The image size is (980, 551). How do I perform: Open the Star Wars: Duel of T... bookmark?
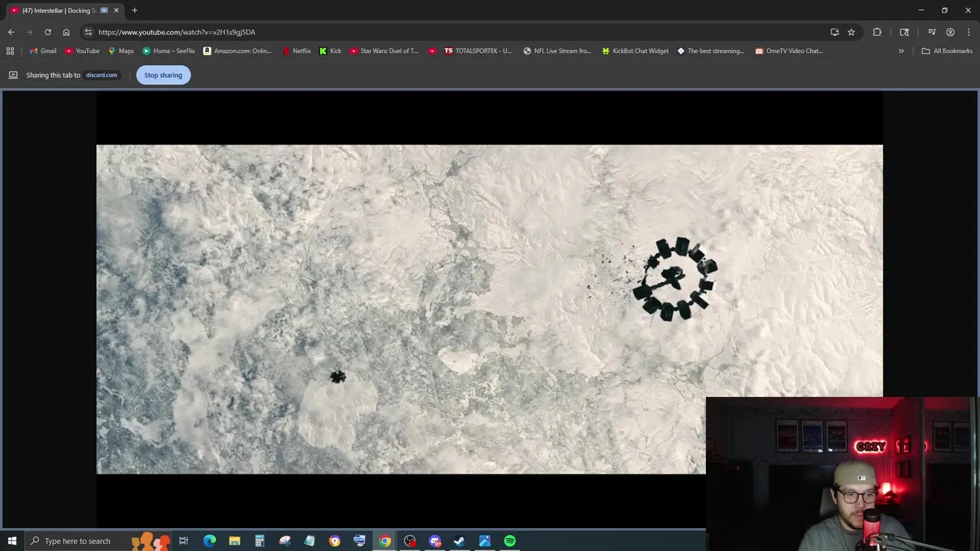point(384,51)
